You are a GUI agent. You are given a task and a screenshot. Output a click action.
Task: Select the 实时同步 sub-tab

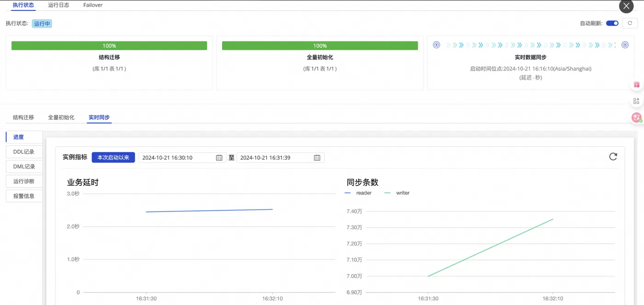(x=99, y=117)
